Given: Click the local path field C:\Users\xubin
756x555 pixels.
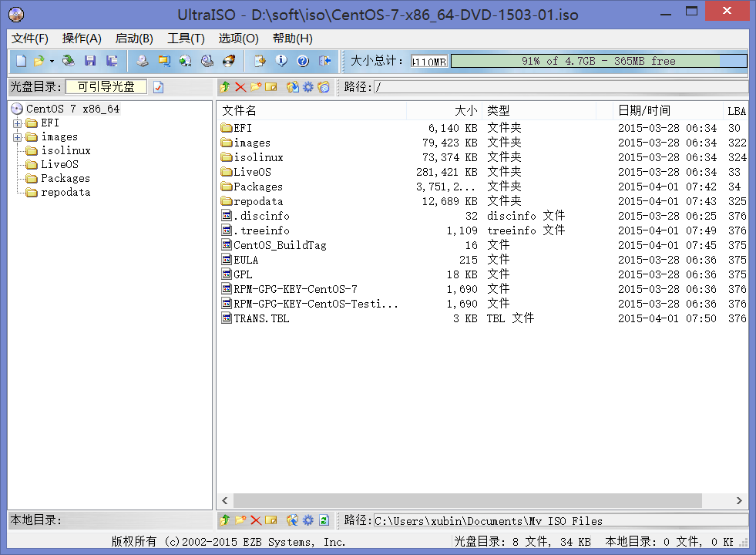Looking at the screenshot, I should click(561, 521).
